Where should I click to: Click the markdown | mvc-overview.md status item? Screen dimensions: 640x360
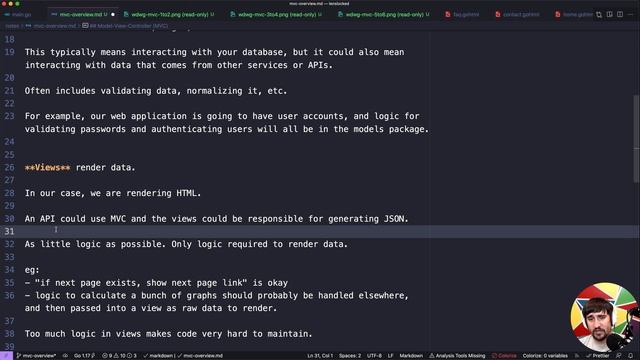183,356
